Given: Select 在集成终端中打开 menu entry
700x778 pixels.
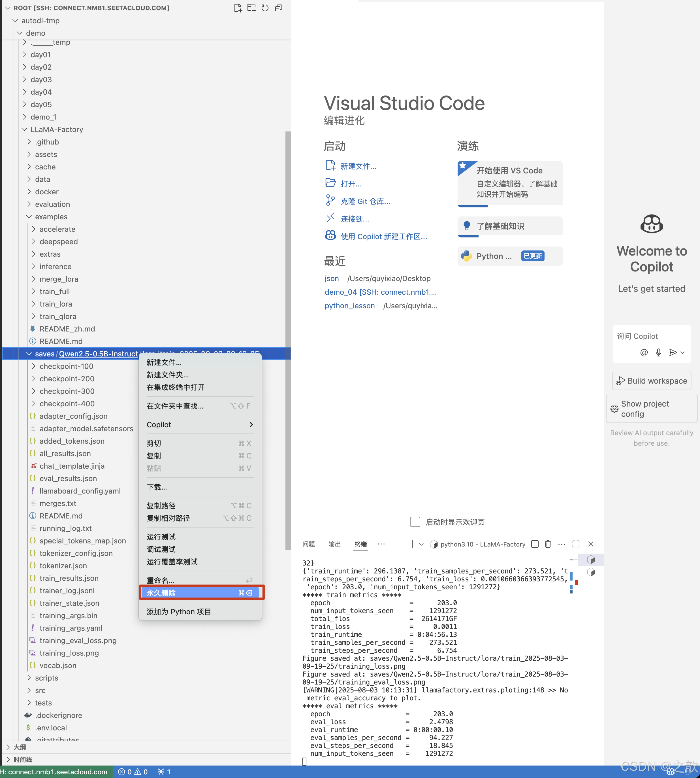Looking at the screenshot, I should pos(200,388).
